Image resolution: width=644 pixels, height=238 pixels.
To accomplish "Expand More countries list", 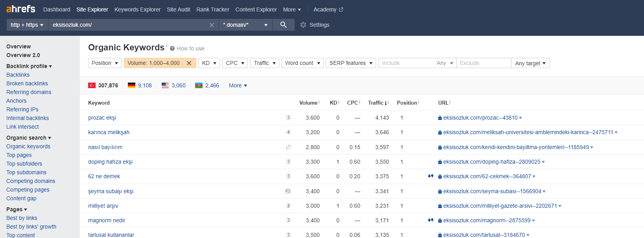I will click(x=238, y=85).
